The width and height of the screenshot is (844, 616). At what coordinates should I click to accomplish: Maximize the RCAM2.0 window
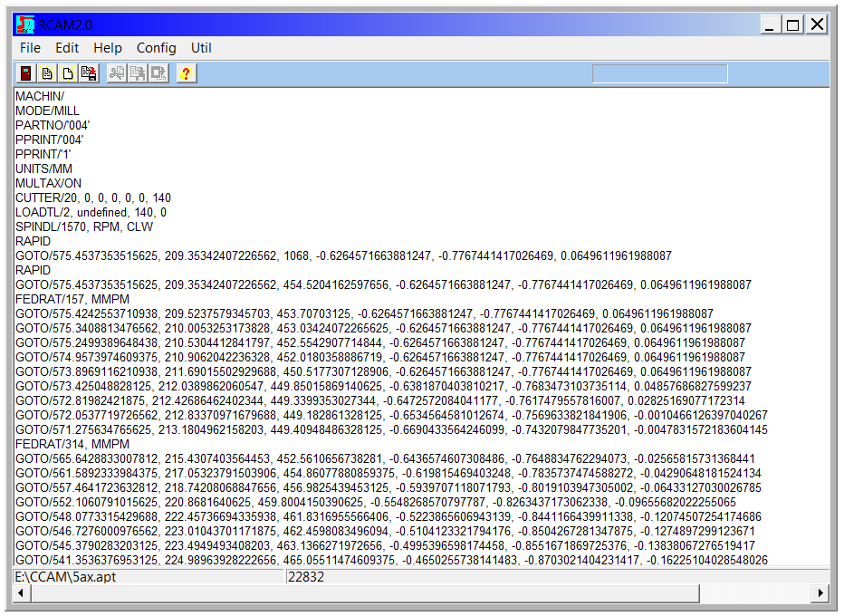pos(792,25)
